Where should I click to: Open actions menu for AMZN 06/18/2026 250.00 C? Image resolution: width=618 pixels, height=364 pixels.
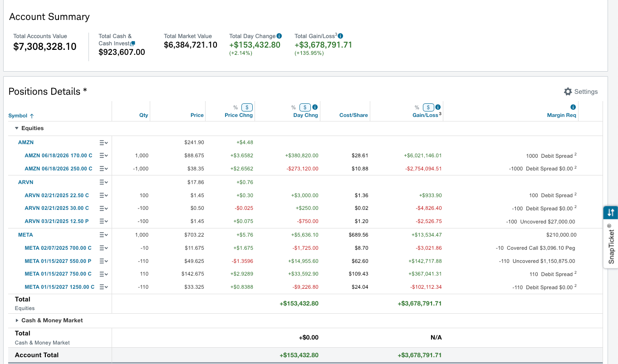click(x=104, y=169)
